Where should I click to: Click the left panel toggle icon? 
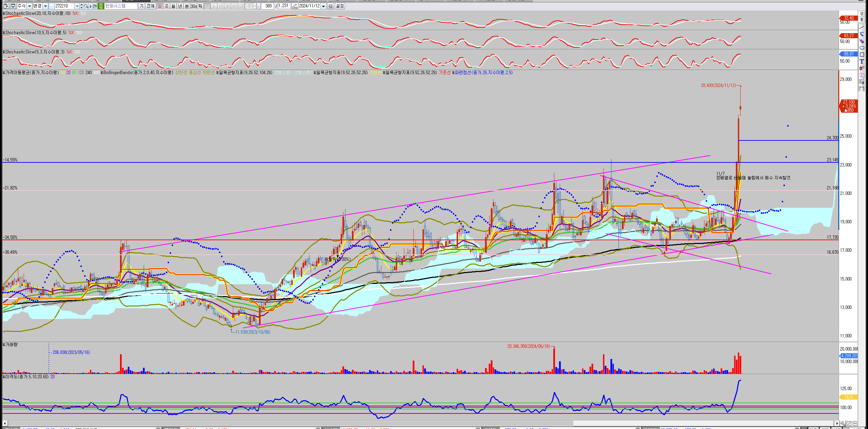[6, 6]
